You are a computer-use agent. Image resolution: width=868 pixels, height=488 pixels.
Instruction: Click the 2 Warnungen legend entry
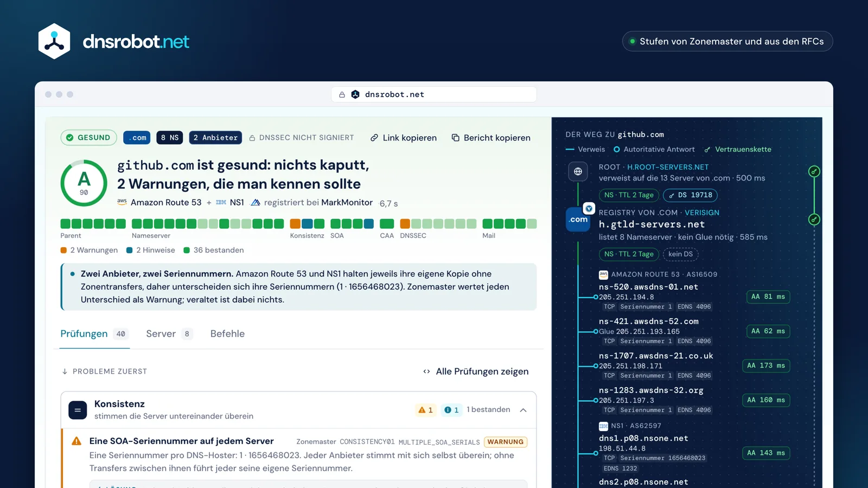pyautogui.click(x=89, y=250)
